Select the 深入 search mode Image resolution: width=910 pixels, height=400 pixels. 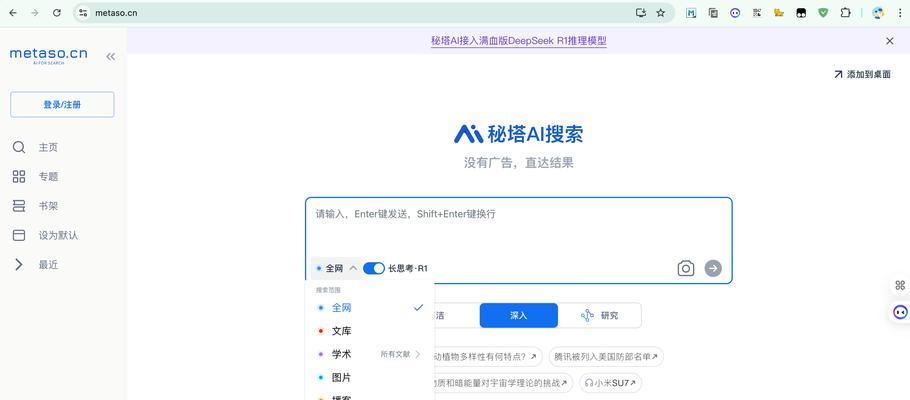coord(518,315)
